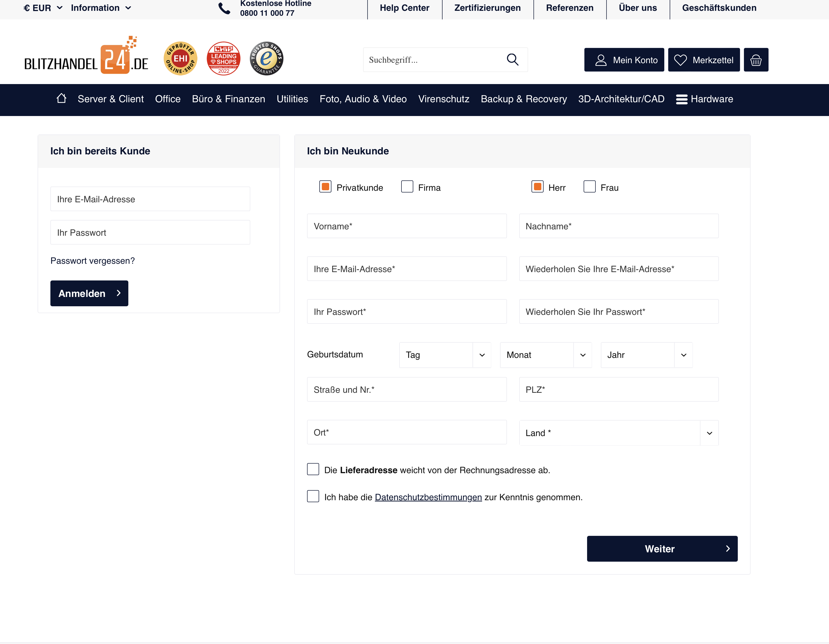Click the home icon in navigation bar
This screenshot has height=644, width=829.
61,99
